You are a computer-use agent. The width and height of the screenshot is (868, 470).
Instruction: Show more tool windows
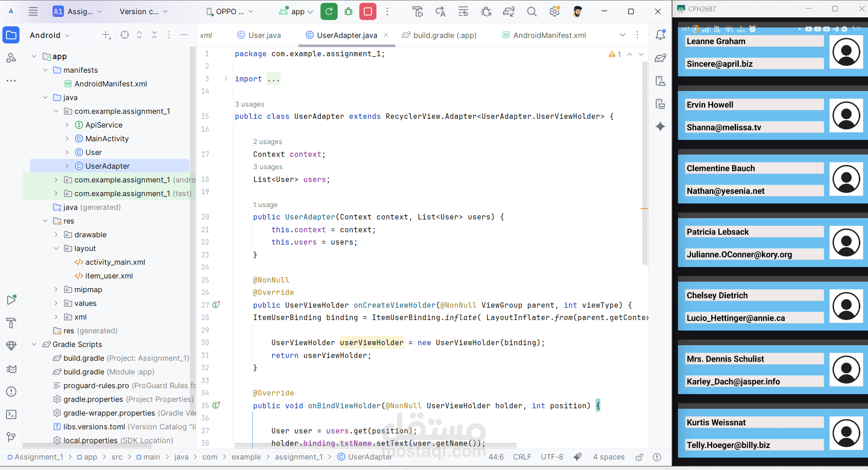click(x=11, y=81)
